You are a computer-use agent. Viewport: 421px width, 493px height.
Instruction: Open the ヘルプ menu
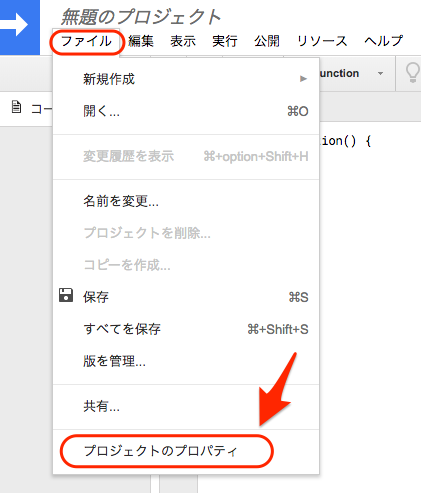click(x=384, y=42)
